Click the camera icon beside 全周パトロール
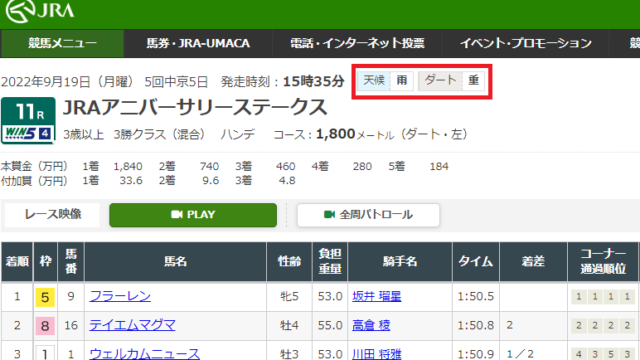Image resolution: width=640 pixels, height=360 pixels. 329,215
